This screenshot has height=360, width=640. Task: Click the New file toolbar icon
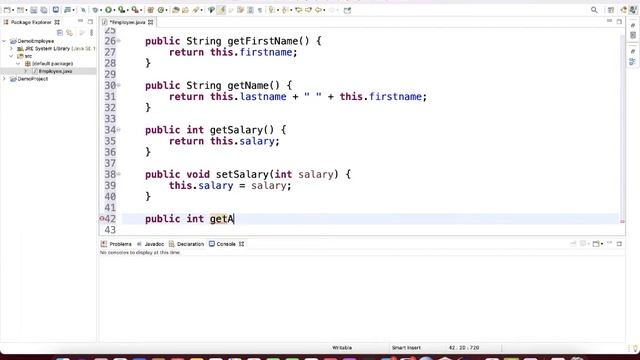[x=7, y=10]
